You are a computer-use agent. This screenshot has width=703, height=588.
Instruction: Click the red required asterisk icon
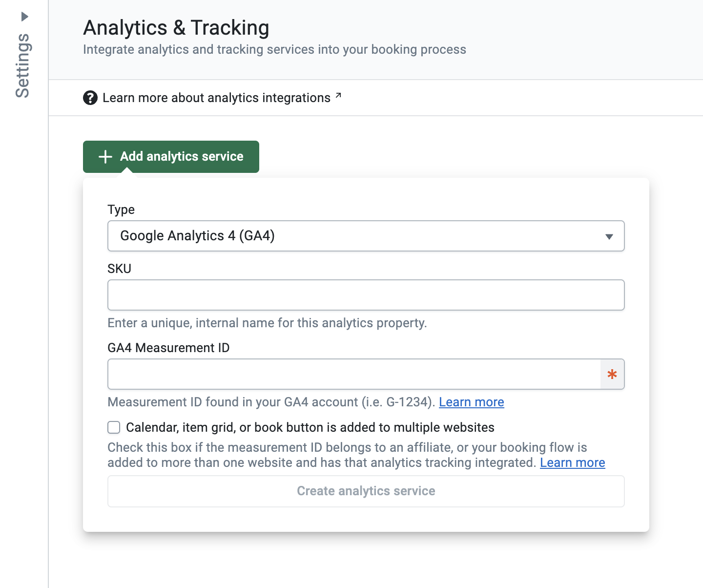pos(612,375)
